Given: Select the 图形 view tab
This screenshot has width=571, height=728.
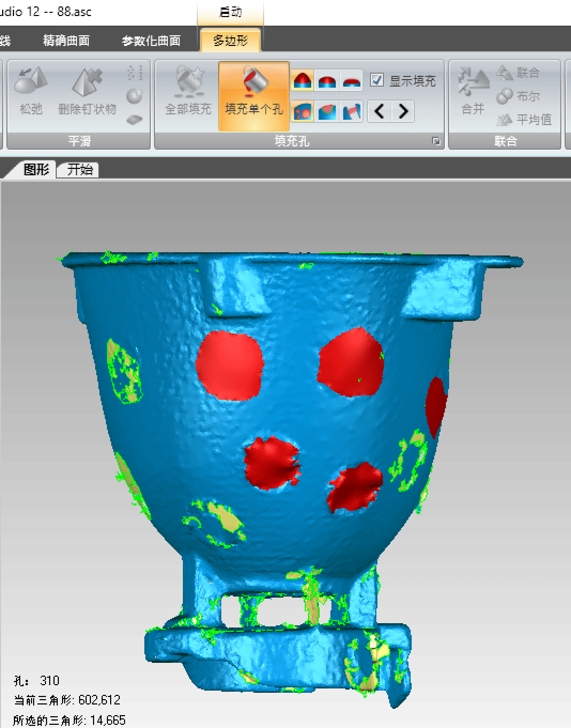Looking at the screenshot, I should click(35, 169).
